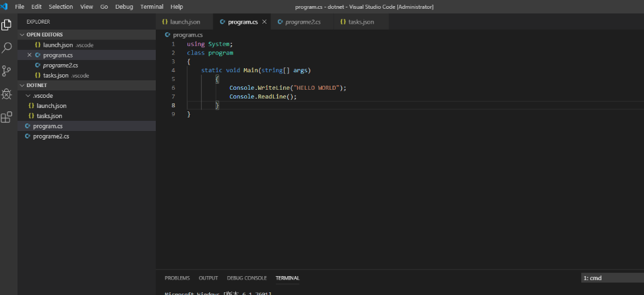Viewport: 644px width, 295px height.
Task: Open the Debug menu
Action: [x=124, y=6]
